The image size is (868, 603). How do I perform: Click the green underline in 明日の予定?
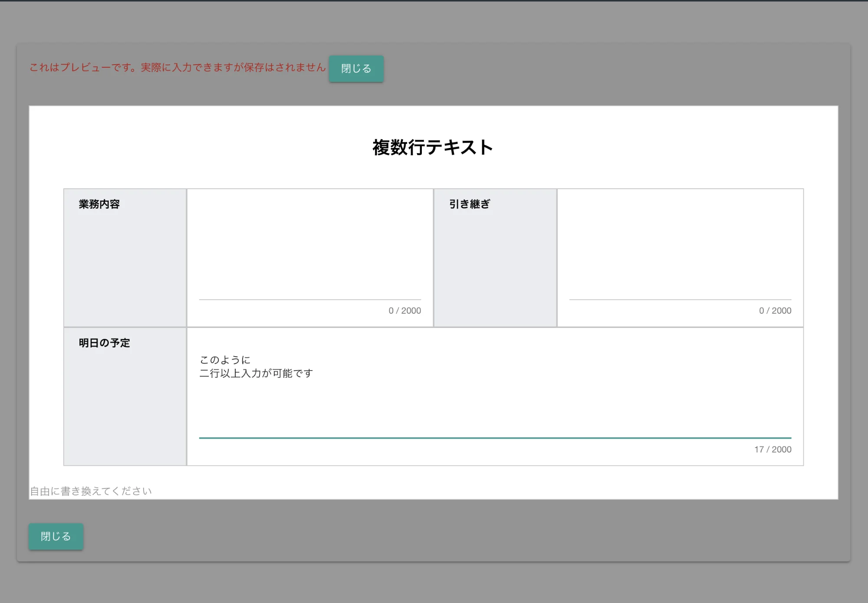(495, 438)
